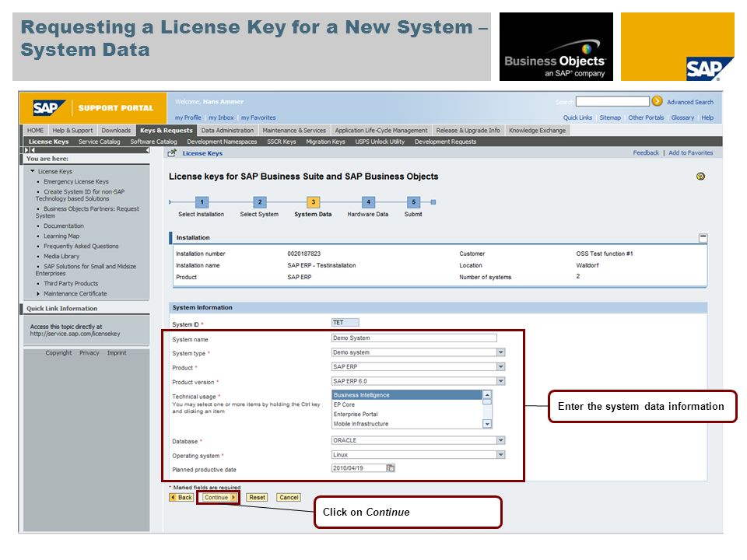The width and height of the screenshot is (747, 560).
Task: Open the System type dropdown
Action: tap(500, 352)
